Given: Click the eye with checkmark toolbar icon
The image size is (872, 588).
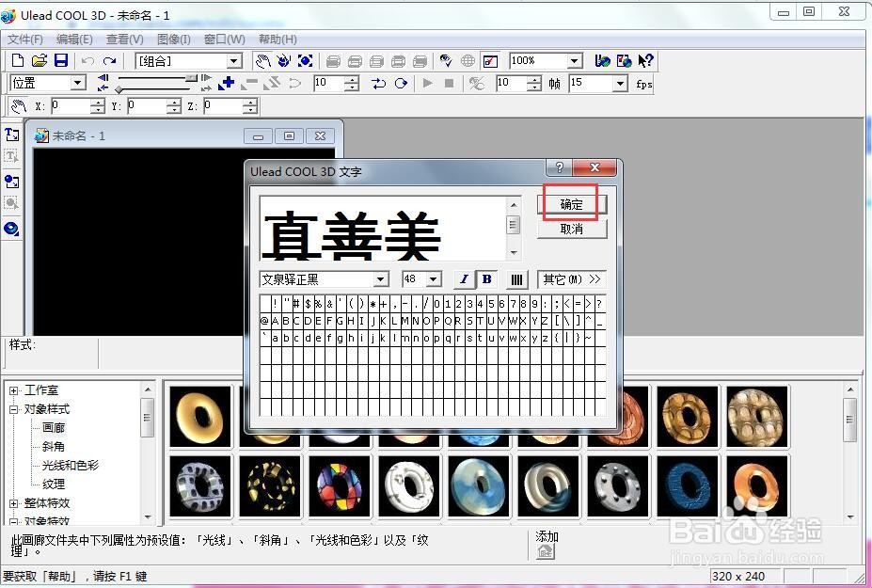Looking at the screenshot, I should [446, 60].
